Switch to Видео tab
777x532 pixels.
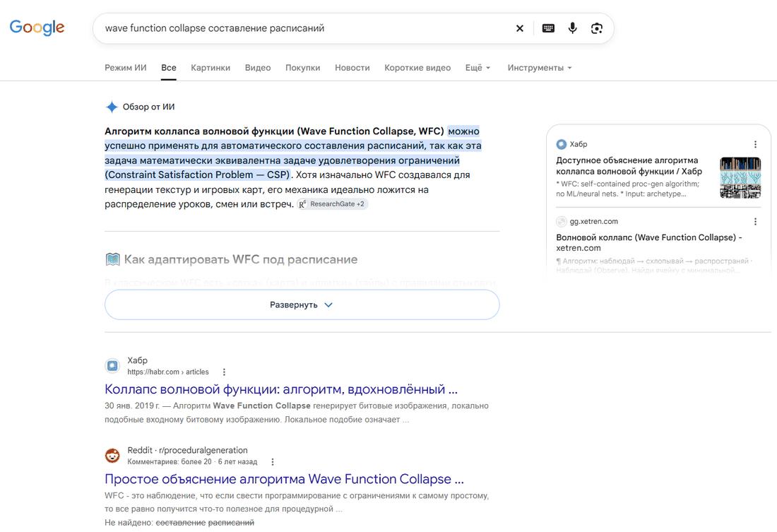coord(258,68)
